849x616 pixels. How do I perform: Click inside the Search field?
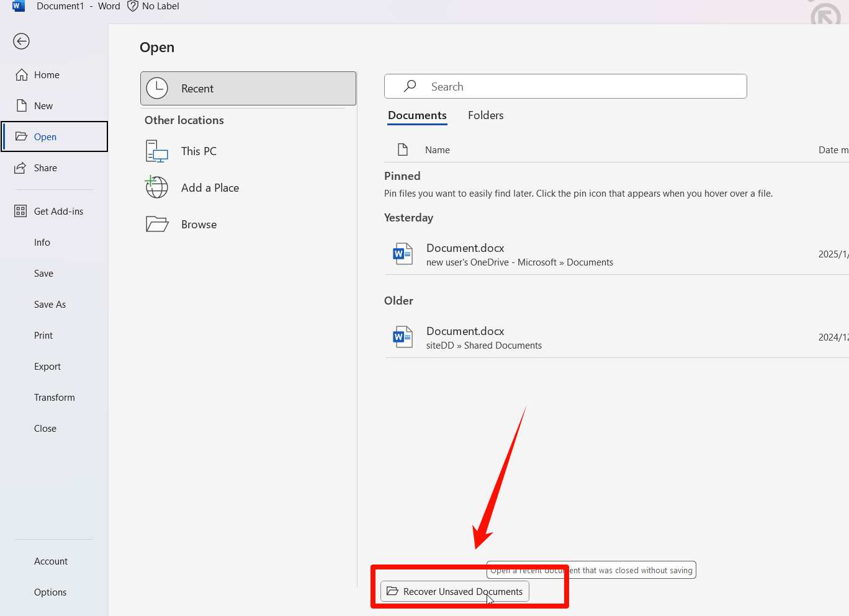pos(565,86)
